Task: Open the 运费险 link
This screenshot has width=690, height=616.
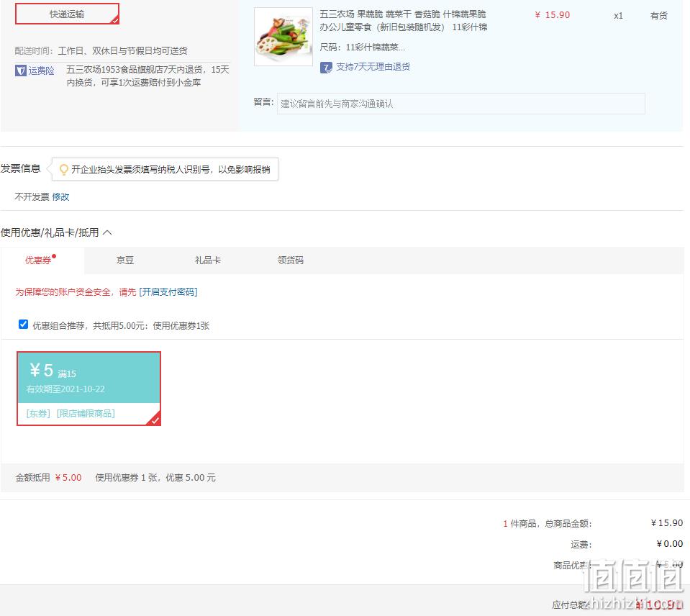Action: [x=41, y=71]
